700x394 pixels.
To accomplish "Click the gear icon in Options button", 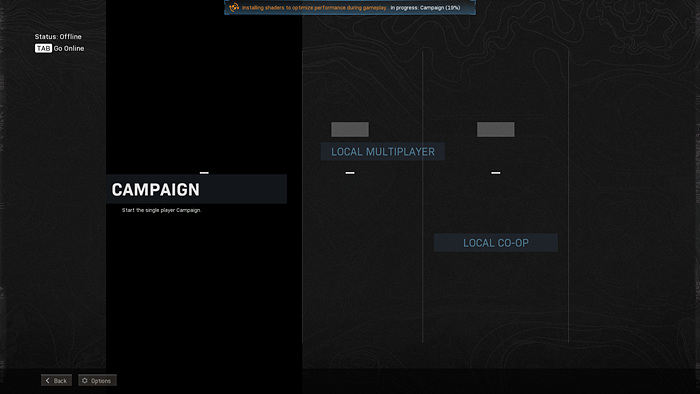I will coord(85,381).
